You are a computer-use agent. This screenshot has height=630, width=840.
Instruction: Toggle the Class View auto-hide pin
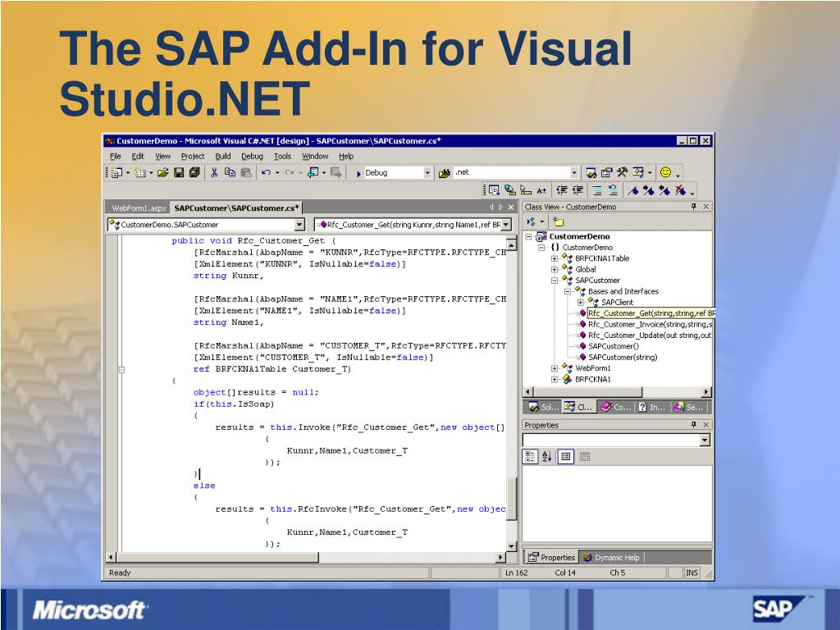[694, 207]
